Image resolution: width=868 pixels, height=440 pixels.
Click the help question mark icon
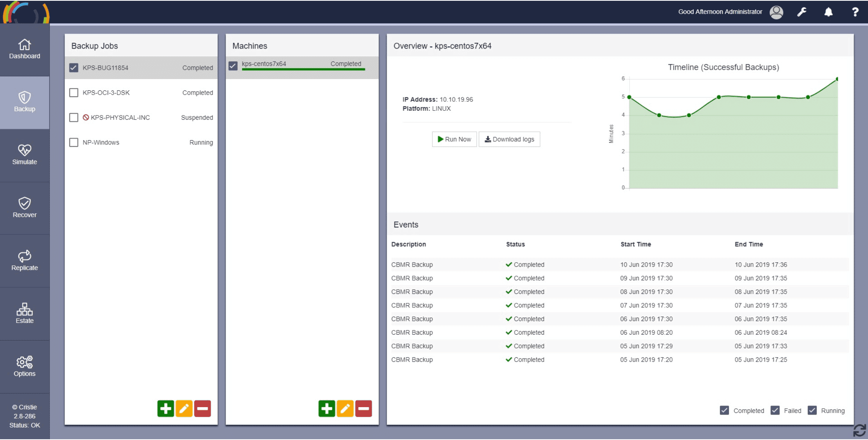click(x=855, y=12)
